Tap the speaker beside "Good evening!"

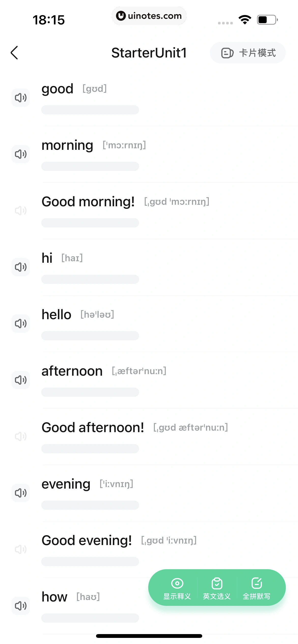coord(21,549)
